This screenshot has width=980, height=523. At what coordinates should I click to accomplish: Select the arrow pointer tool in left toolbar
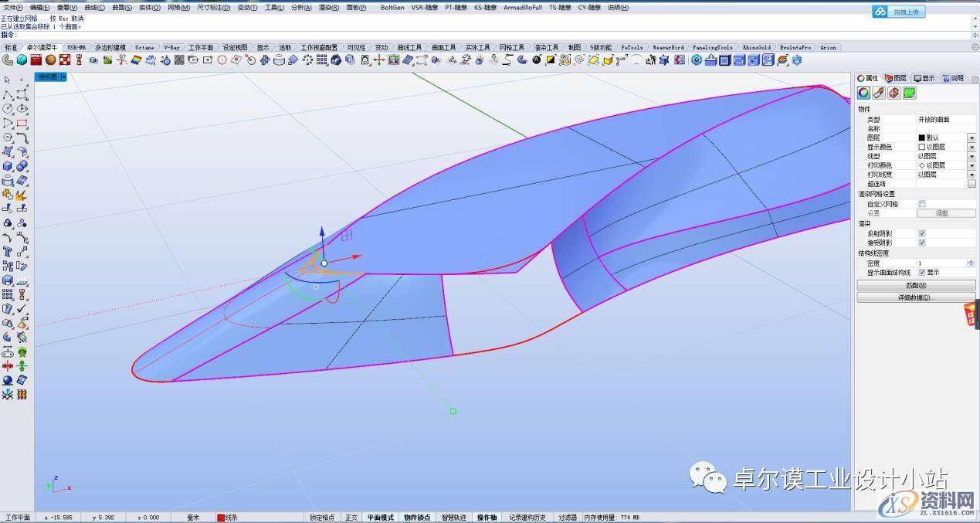(8, 80)
